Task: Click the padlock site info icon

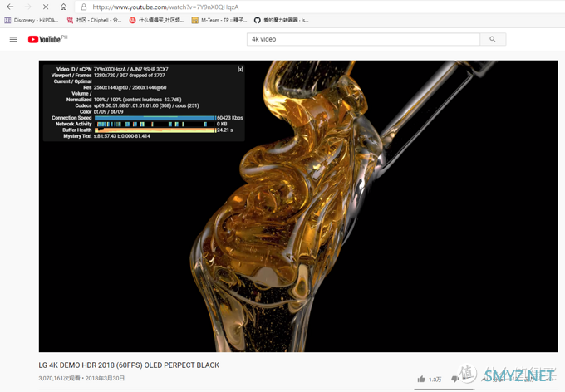Action: point(84,7)
